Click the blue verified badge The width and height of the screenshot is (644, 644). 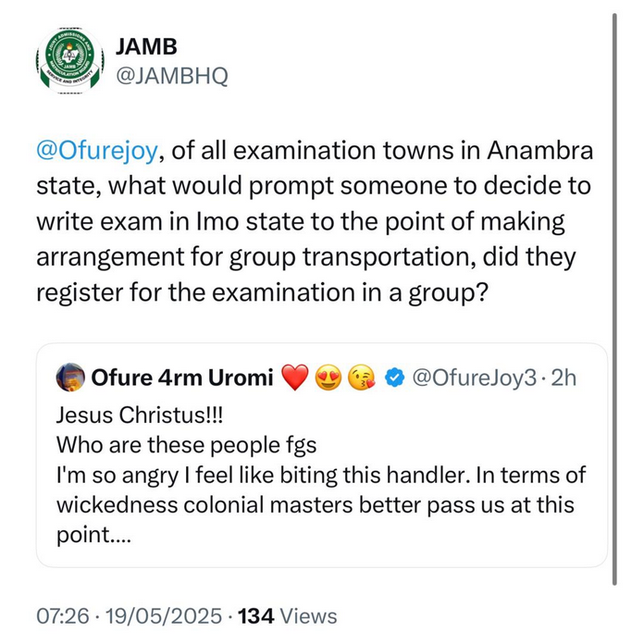click(393, 378)
